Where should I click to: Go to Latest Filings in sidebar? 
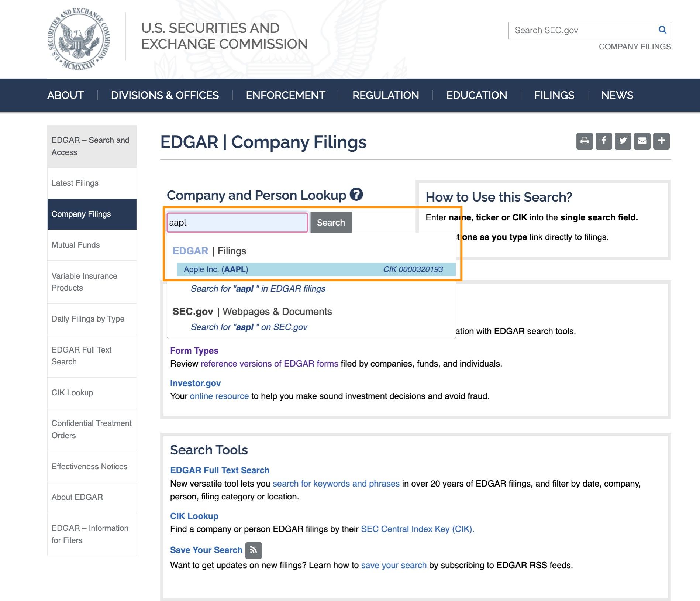(x=75, y=183)
